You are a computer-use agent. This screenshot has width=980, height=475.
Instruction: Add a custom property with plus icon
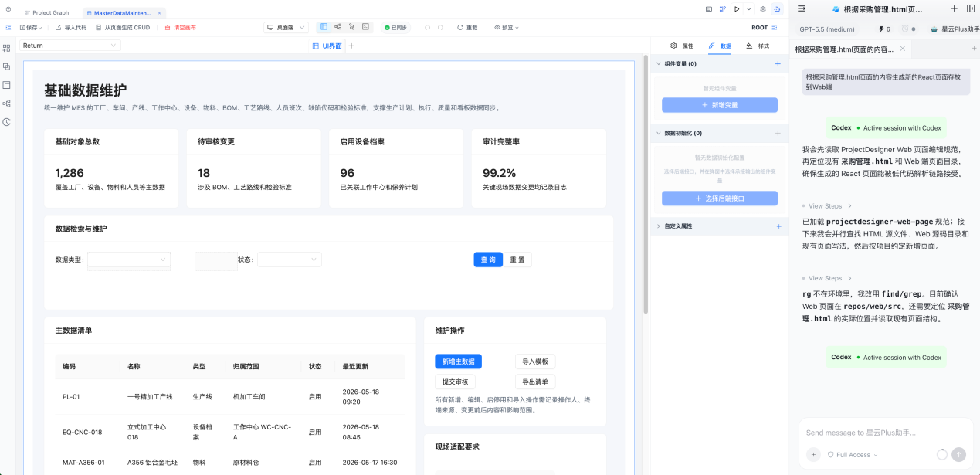[778, 226]
